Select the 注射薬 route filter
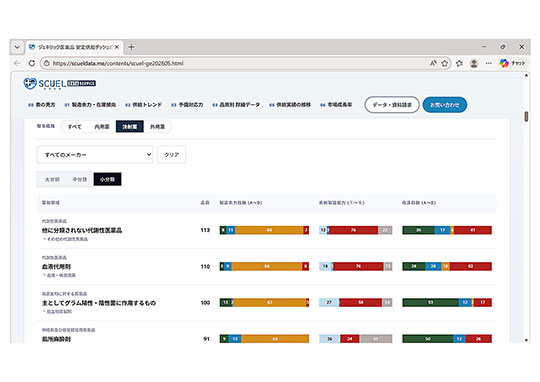Image resolution: width=540 pixels, height=382 pixels. (x=129, y=126)
